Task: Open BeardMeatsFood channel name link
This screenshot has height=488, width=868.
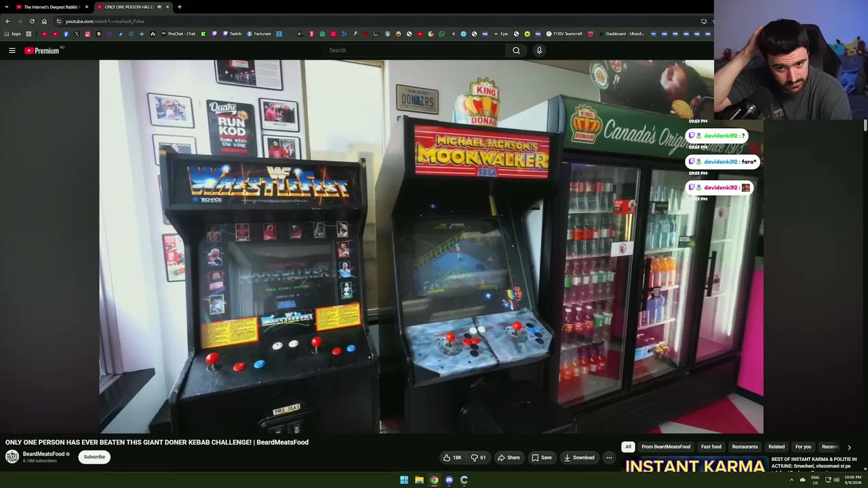Action: 44,454
